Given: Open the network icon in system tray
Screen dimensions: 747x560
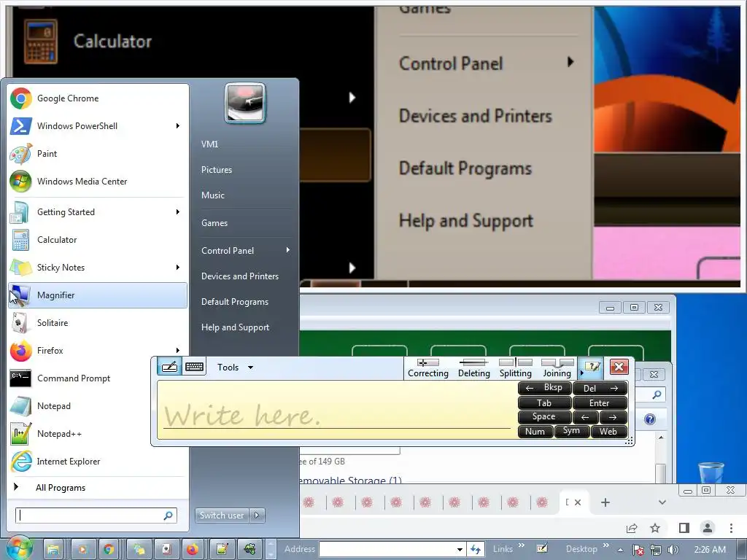Looking at the screenshot, I should (x=656, y=550).
